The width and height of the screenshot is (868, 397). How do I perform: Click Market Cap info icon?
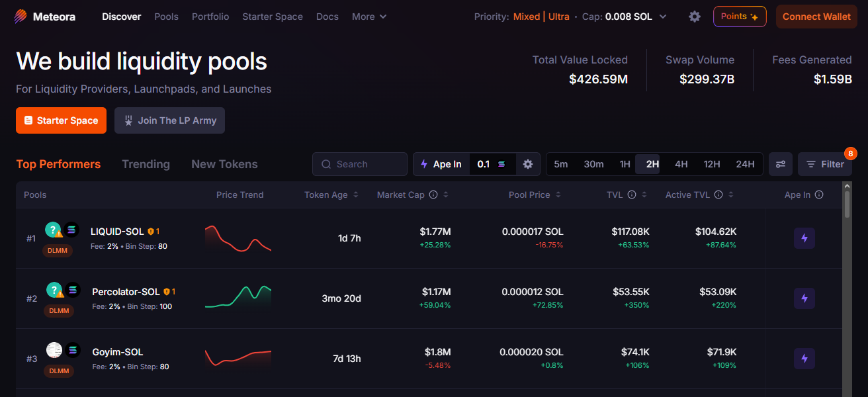(x=433, y=195)
